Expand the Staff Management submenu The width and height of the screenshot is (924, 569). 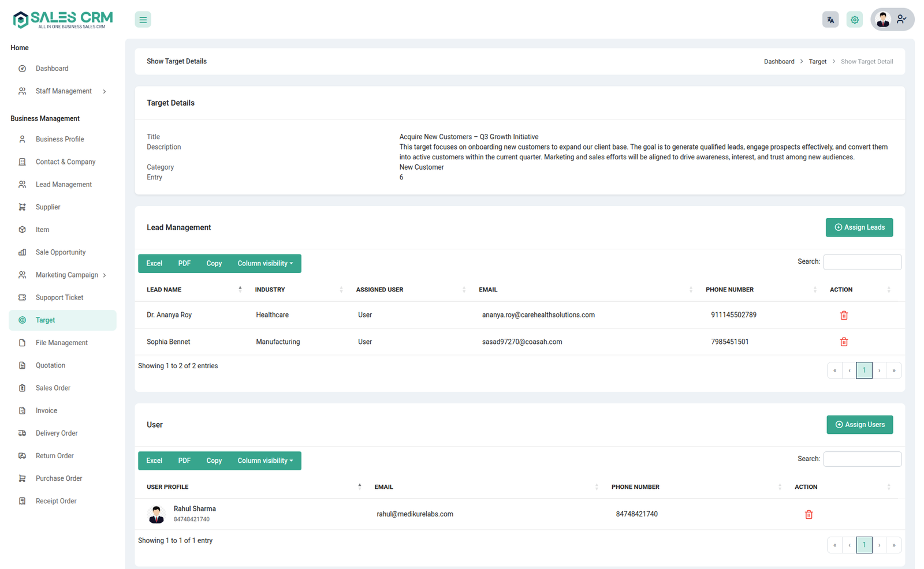[x=64, y=91]
